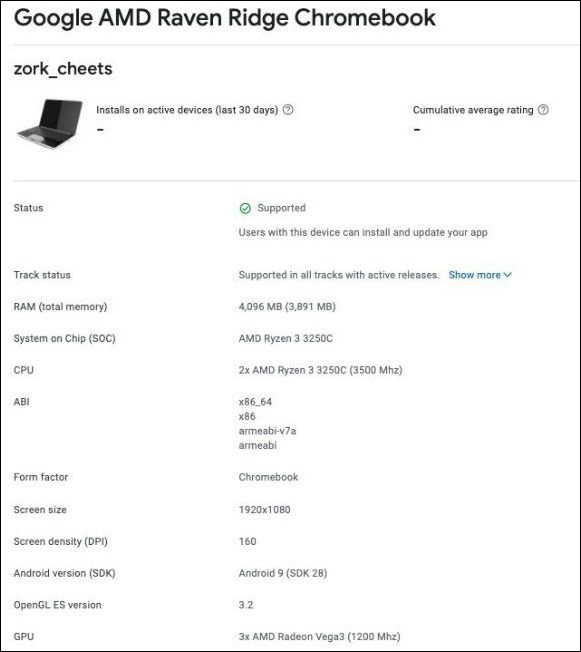Click the CPU value with 3500 Mhz
The height and width of the screenshot is (652, 581).
[320, 370]
